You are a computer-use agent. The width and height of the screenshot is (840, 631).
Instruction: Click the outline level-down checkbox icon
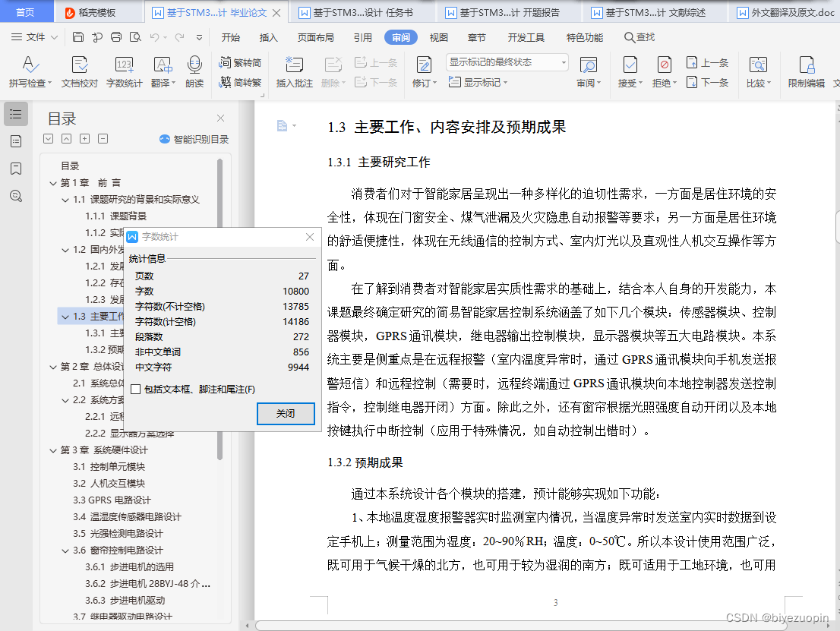(x=48, y=139)
